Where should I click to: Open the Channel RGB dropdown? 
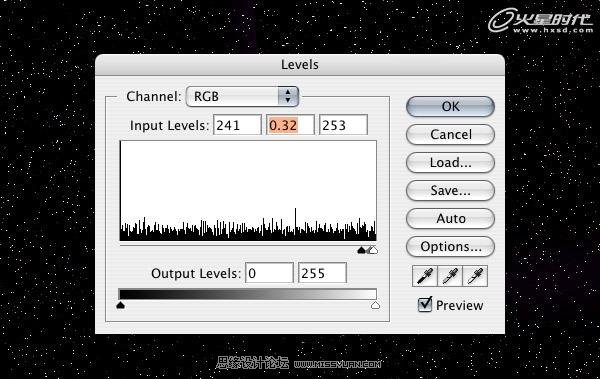242,96
